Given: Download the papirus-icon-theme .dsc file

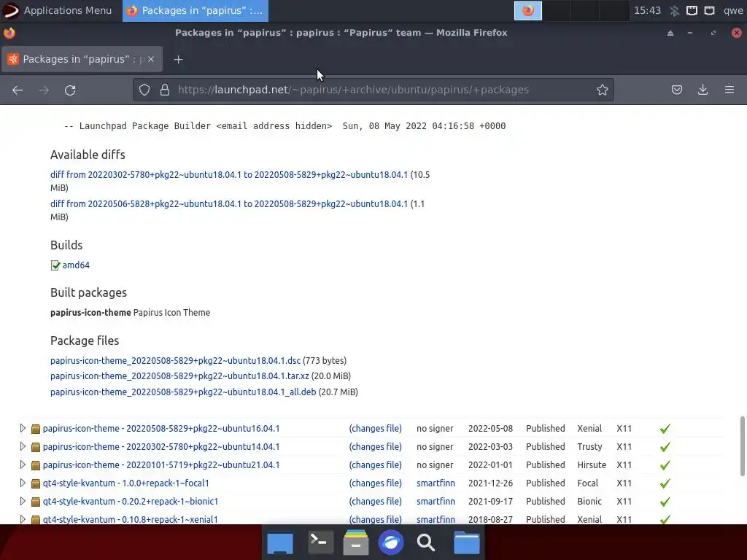Looking at the screenshot, I should click(x=175, y=360).
